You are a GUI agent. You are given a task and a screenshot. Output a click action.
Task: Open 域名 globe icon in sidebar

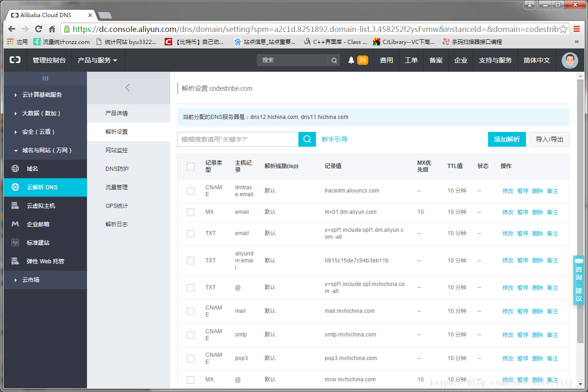(x=15, y=169)
